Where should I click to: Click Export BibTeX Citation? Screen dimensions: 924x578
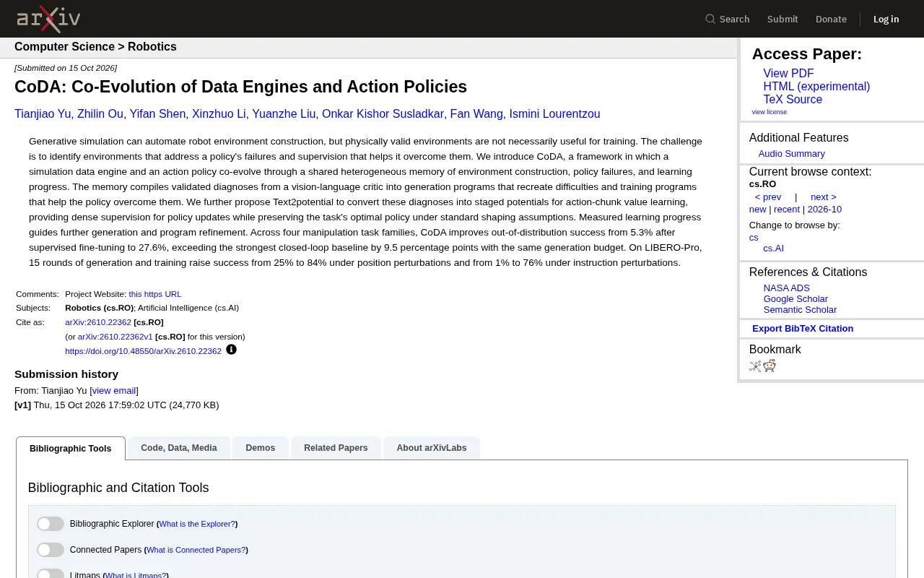pyautogui.click(x=803, y=329)
